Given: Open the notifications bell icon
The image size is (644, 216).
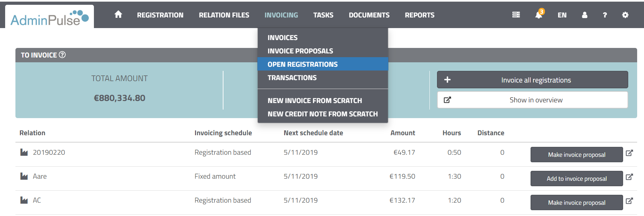Looking at the screenshot, I should point(538,15).
